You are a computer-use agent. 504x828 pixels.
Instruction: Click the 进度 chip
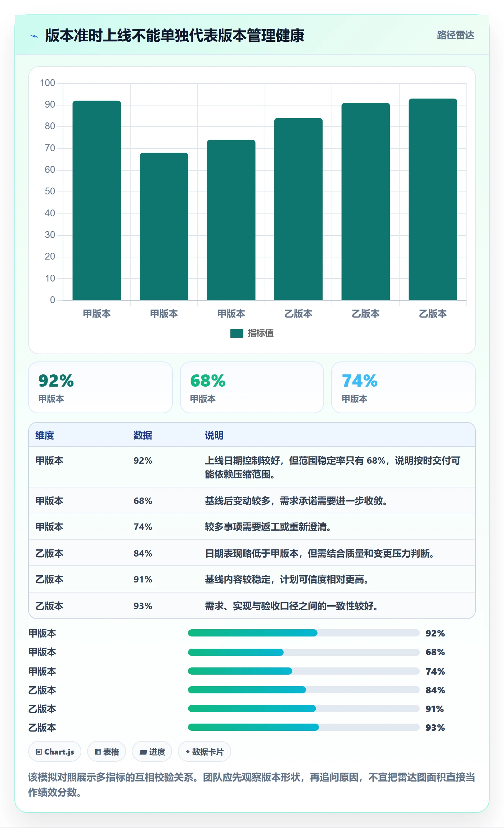pos(152,752)
